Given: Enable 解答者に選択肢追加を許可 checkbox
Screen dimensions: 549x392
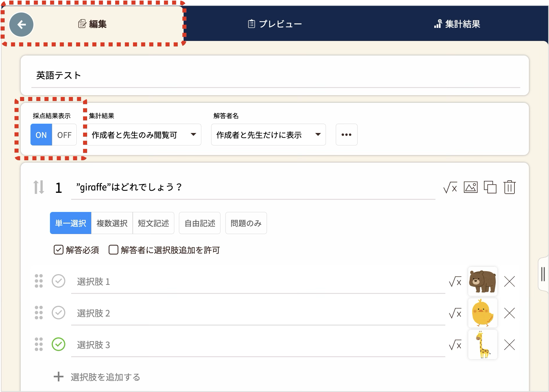Looking at the screenshot, I should [113, 250].
